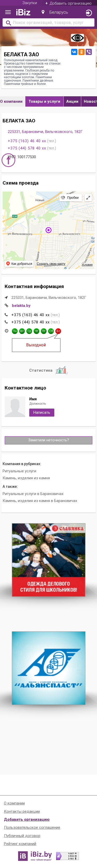The image size is (97, 868).
Task: Select the Пн Monday schedule indicator
Action: pyautogui.click(x=14, y=331)
